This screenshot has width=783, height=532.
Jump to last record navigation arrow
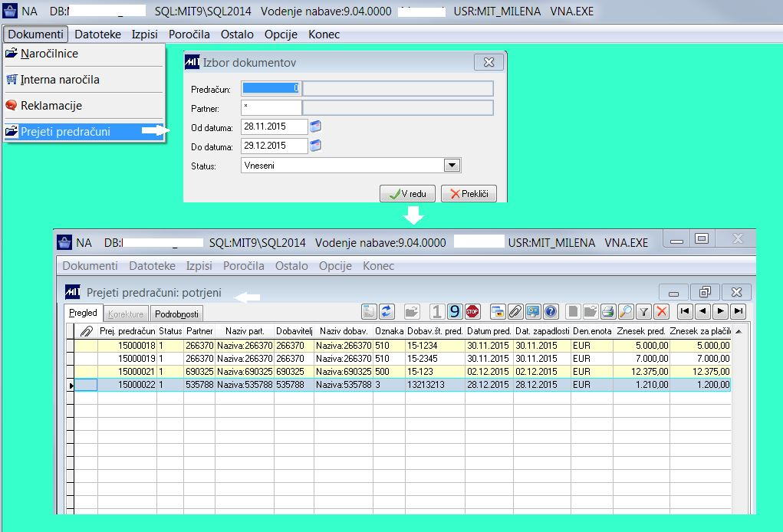(x=738, y=311)
